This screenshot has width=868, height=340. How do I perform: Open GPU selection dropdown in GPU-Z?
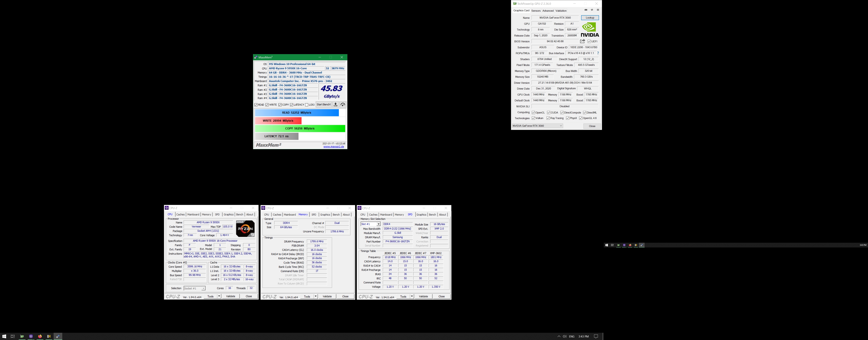point(537,126)
